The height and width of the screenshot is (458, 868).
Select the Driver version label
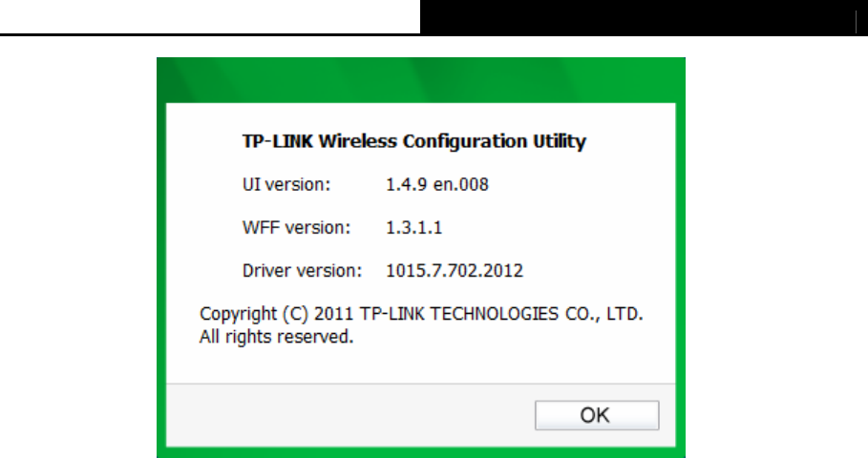coord(302,270)
